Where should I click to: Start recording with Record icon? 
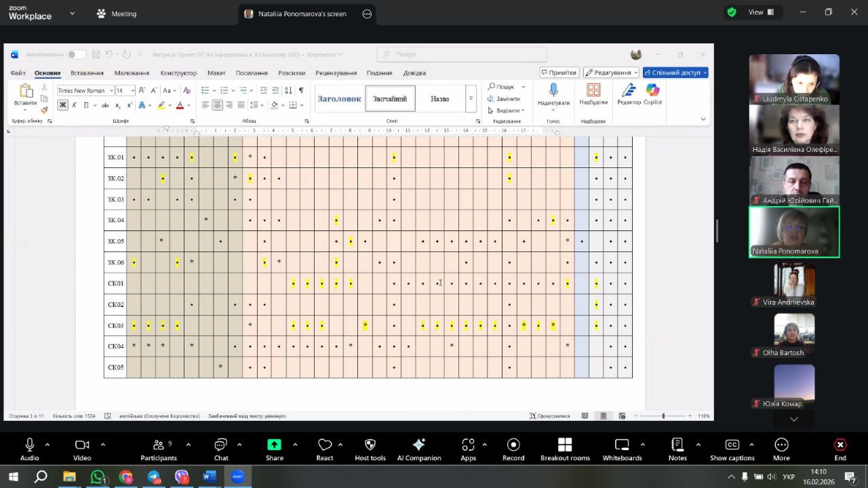click(x=513, y=449)
